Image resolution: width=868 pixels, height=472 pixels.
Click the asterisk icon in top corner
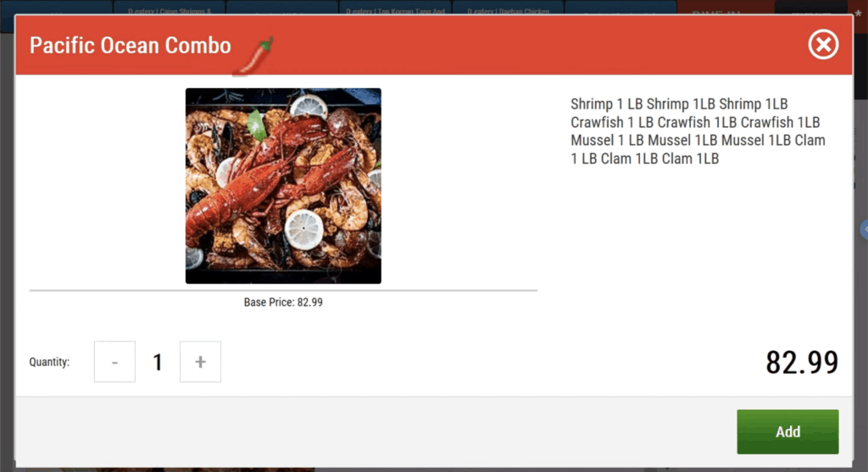858,14
